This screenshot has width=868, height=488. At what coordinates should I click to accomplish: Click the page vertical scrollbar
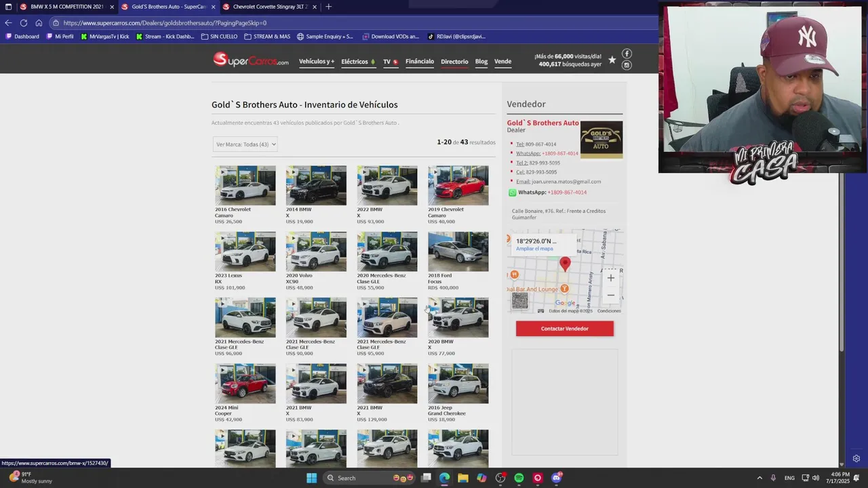tap(842, 264)
